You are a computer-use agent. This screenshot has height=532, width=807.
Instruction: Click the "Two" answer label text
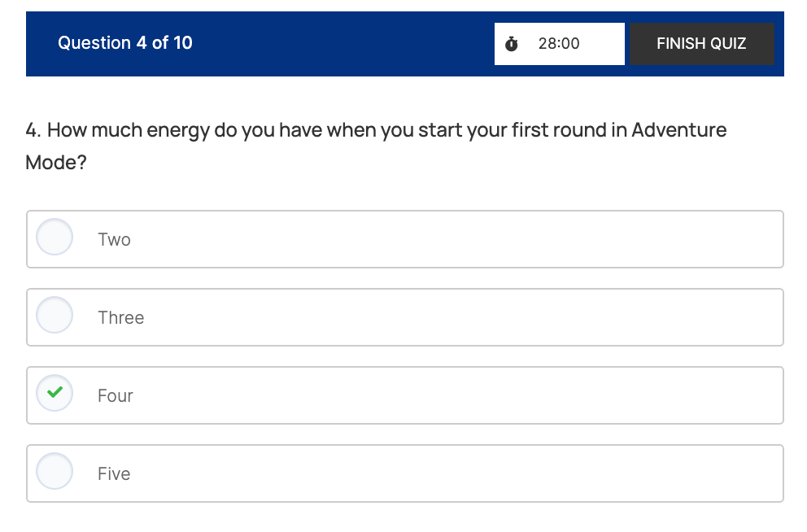114,239
